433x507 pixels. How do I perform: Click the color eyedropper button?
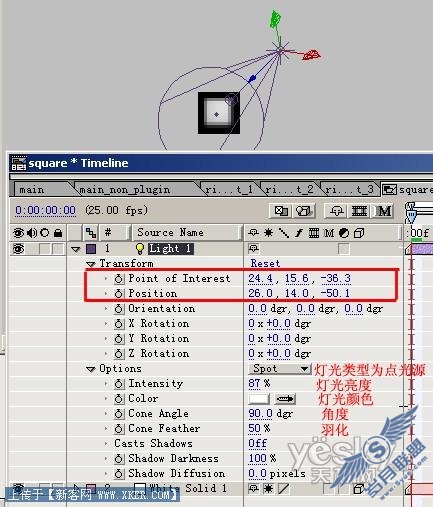click(x=285, y=399)
